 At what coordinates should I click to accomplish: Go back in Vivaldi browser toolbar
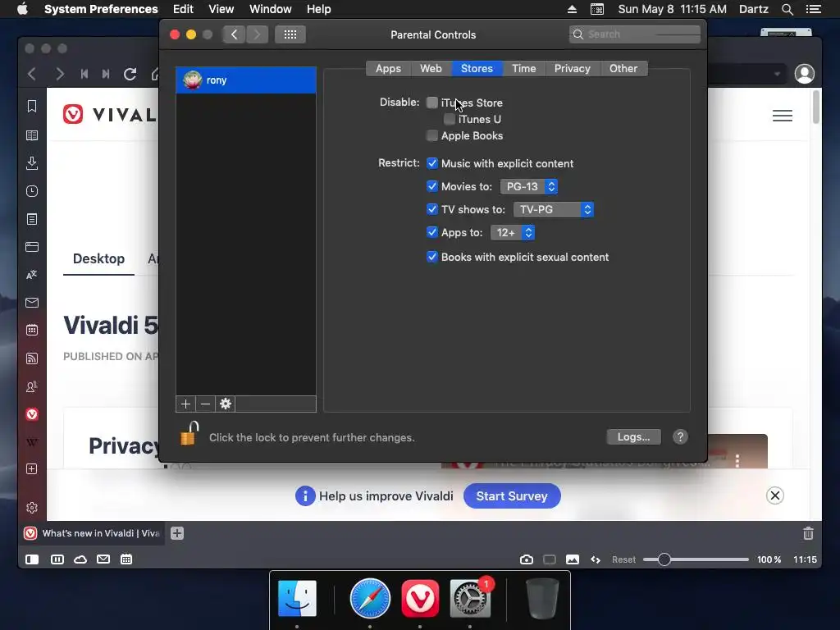32,74
